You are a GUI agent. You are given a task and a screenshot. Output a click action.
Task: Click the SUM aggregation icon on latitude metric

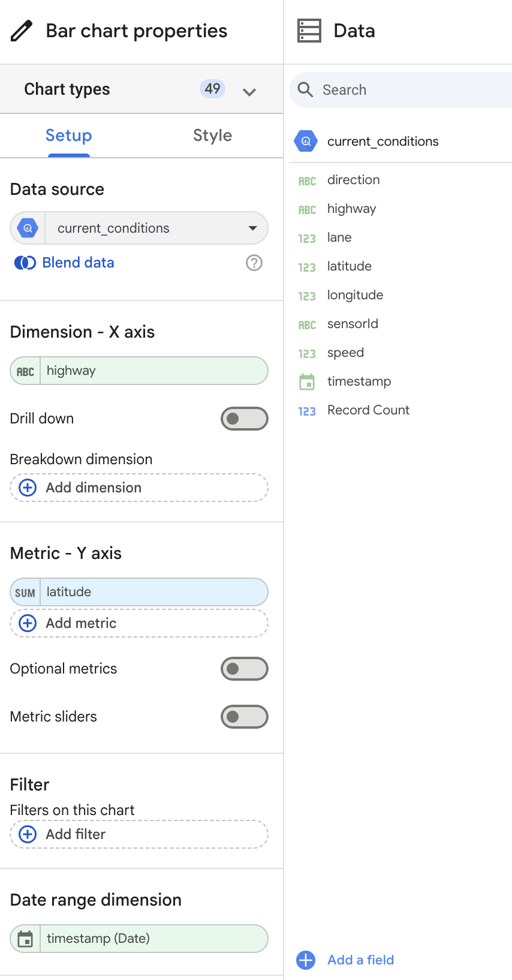pyautogui.click(x=25, y=593)
